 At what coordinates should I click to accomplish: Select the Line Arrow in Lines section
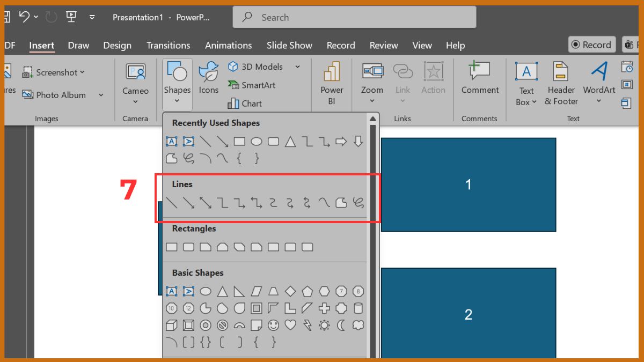point(189,203)
